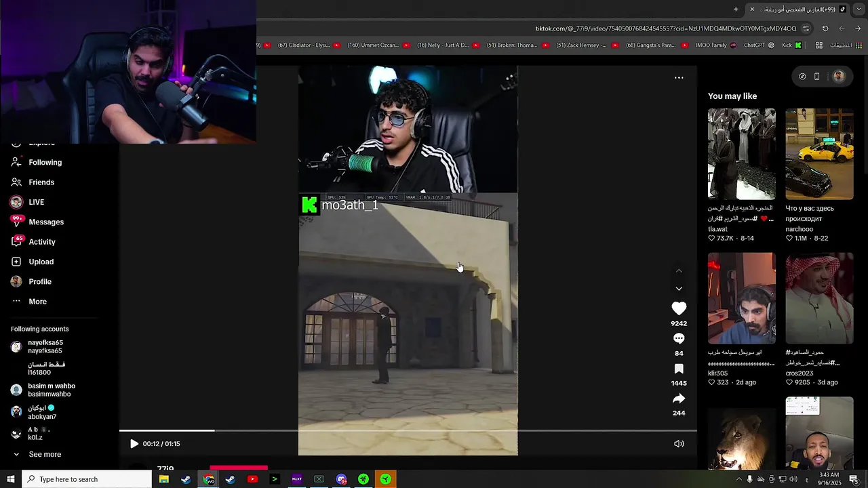The image size is (868, 488).
Task: Open narchooo yellow taxi video thumbnail
Action: (x=819, y=154)
